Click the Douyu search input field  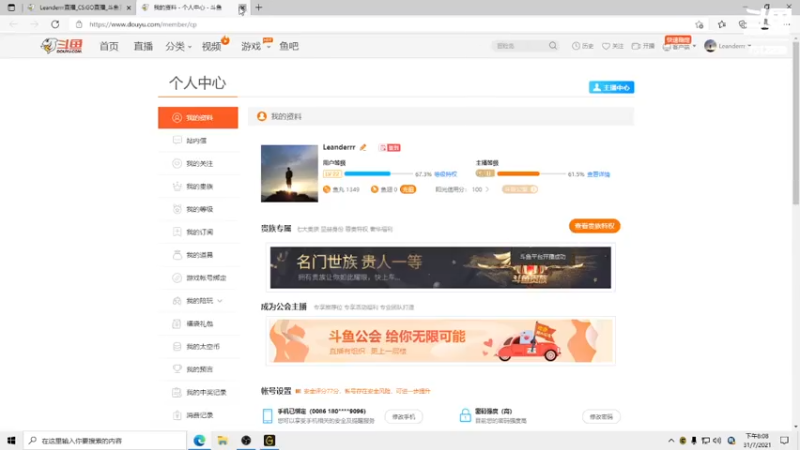pos(520,46)
